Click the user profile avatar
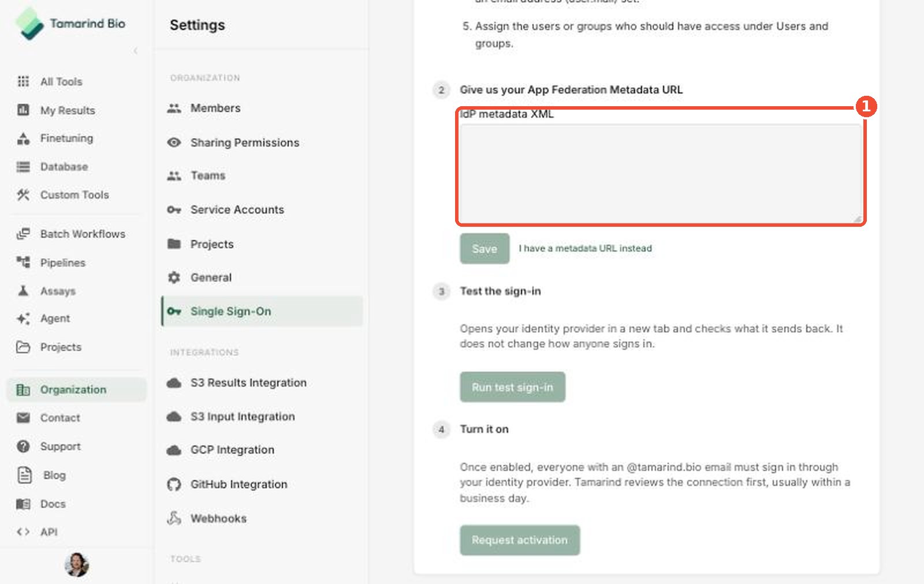 [x=76, y=564]
